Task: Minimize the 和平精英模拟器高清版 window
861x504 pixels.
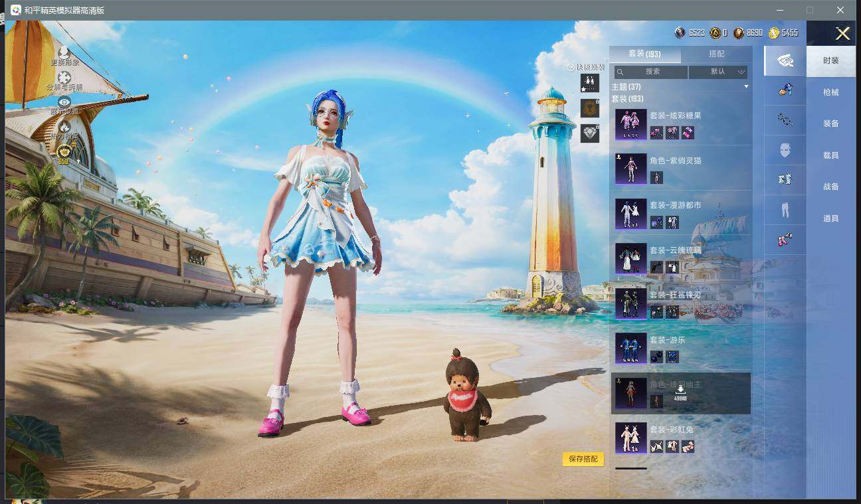Action: [780, 10]
